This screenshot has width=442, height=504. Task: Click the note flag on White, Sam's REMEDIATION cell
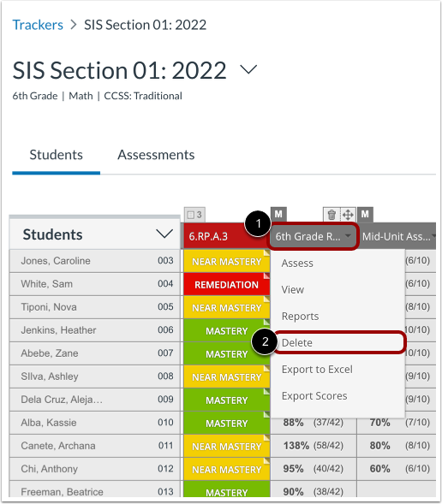click(266, 276)
